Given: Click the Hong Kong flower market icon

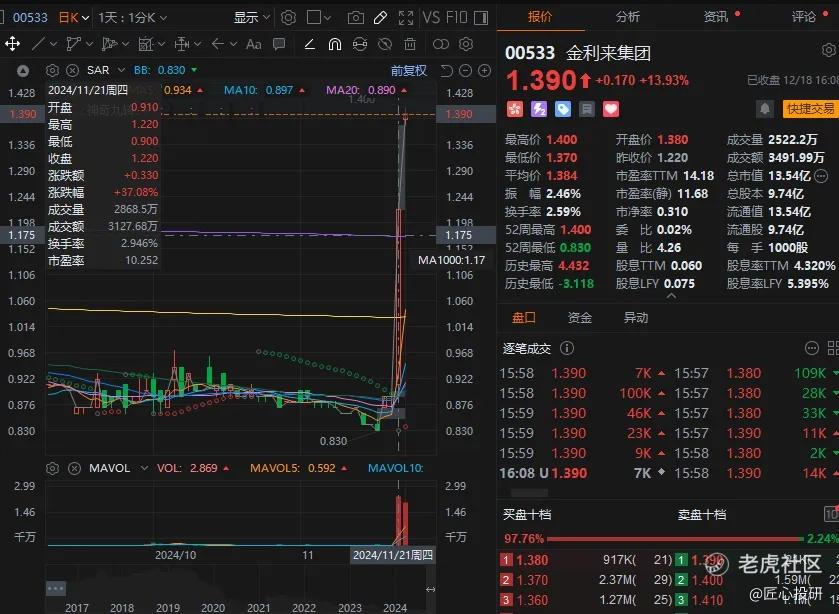Looking at the screenshot, I should (515, 110).
